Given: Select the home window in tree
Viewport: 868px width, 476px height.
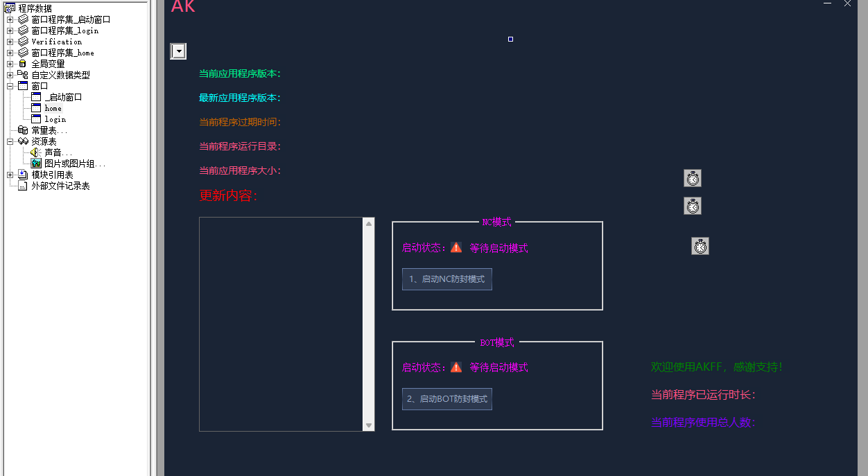Looking at the screenshot, I should click(53, 108).
